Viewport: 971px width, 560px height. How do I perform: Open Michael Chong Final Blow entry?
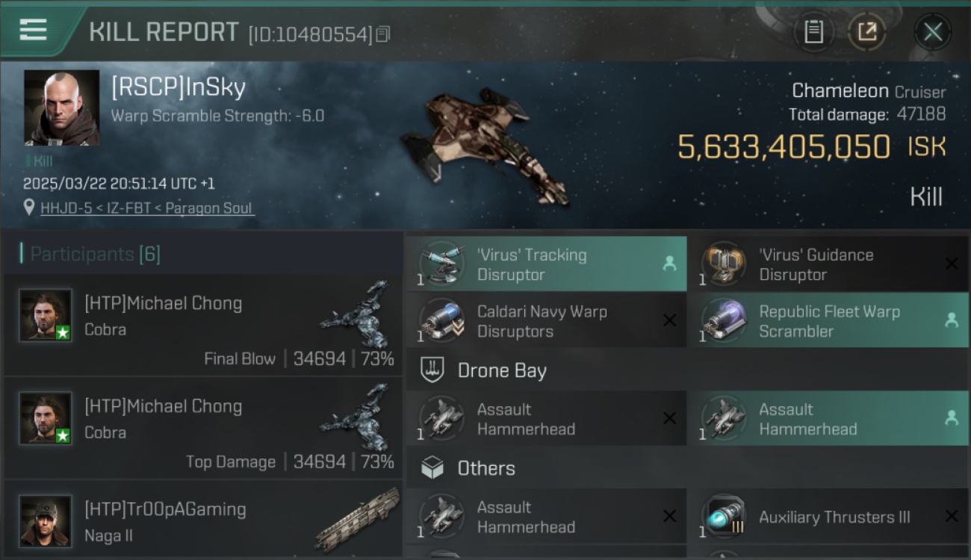pos(202,326)
